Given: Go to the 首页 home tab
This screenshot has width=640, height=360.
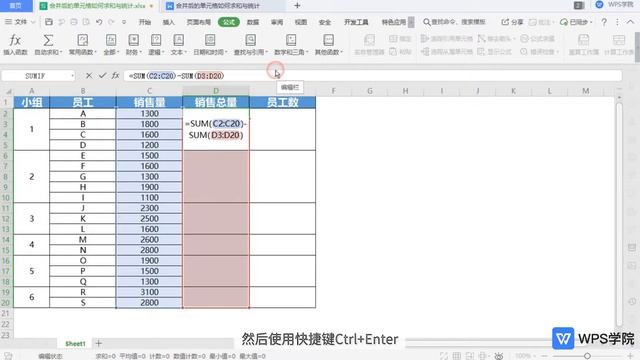Looking at the screenshot, I should [x=16, y=6].
